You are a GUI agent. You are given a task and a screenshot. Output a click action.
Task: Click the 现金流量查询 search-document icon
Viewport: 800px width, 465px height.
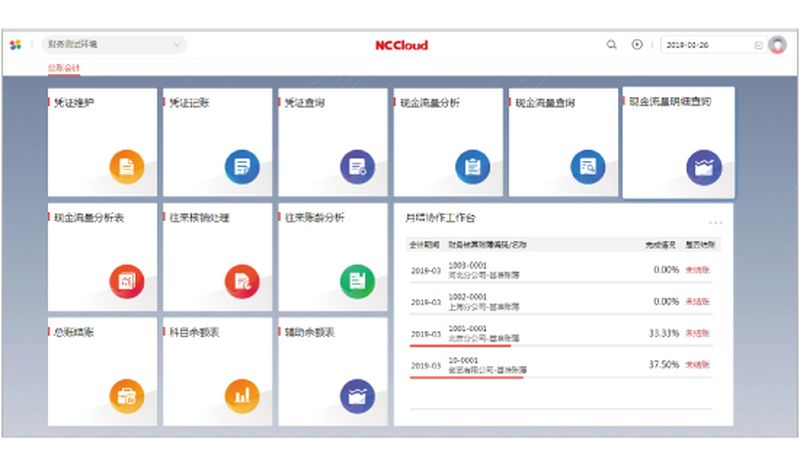tap(587, 166)
